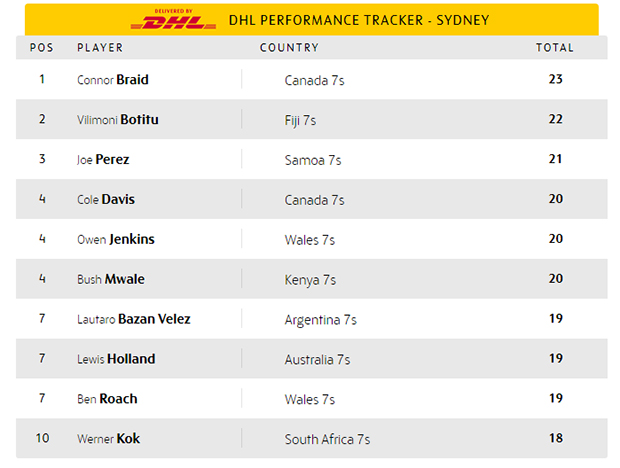The height and width of the screenshot is (468, 620).
Task: Click Lautaro Bazan Velez name
Action: (134, 319)
